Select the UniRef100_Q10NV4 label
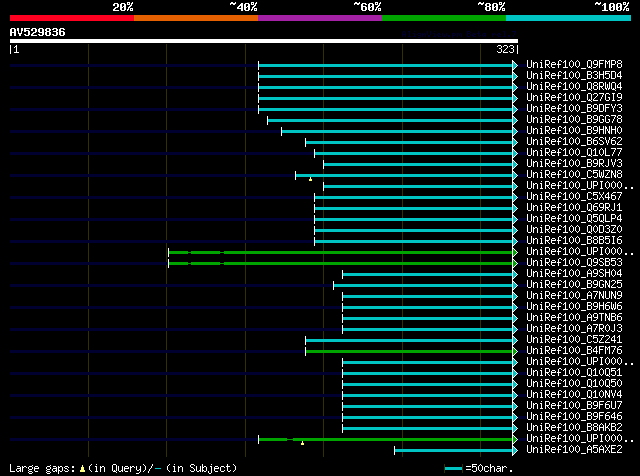Viewport: 640px width, 476px height. (574, 395)
